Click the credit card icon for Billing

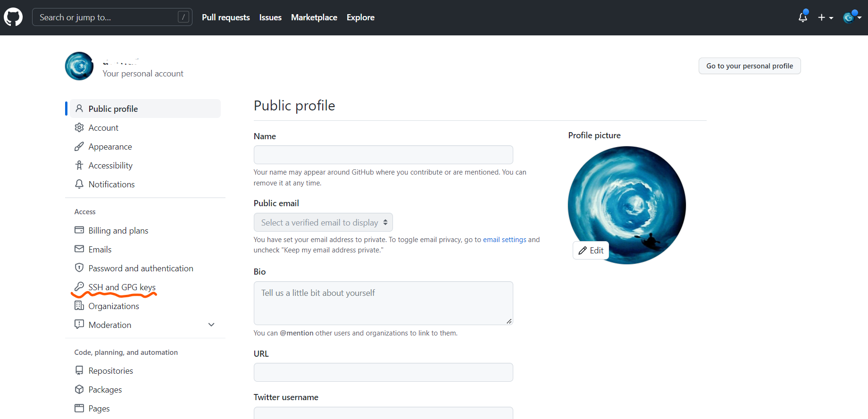[79, 230]
